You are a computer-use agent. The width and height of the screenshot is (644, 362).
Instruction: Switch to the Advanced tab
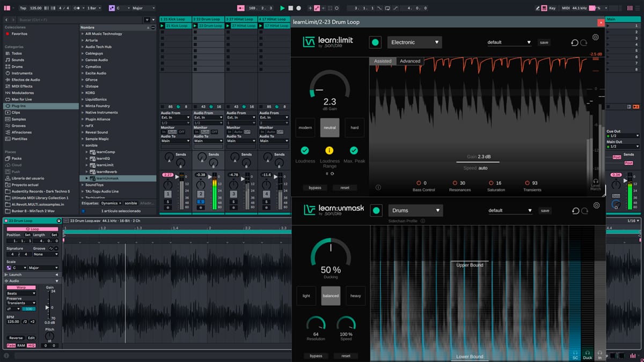(x=410, y=61)
